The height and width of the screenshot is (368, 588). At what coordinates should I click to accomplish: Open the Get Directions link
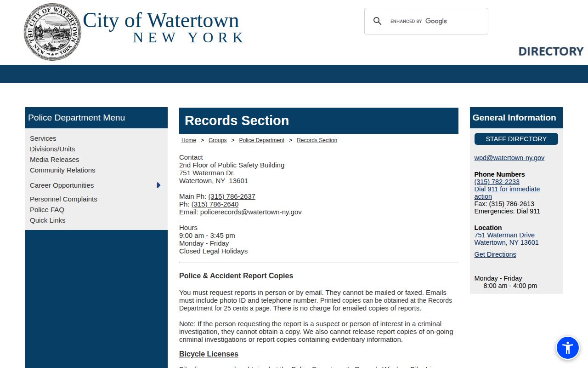(x=495, y=254)
